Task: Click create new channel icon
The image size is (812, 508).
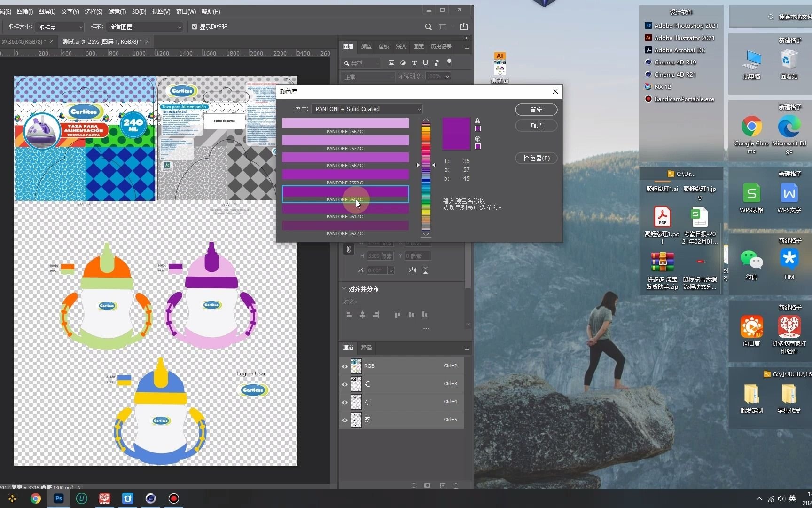Action: (443, 485)
